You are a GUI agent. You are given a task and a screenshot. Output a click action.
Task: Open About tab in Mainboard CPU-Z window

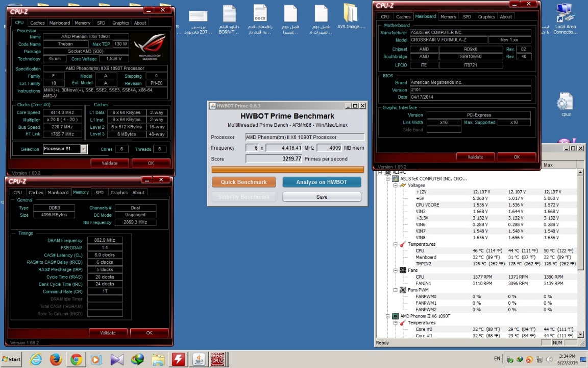coord(506,17)
